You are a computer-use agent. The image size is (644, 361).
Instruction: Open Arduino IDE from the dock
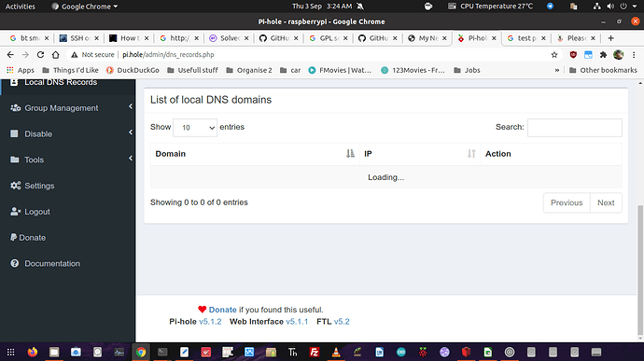pyautogui.click(x=400, y=352)
